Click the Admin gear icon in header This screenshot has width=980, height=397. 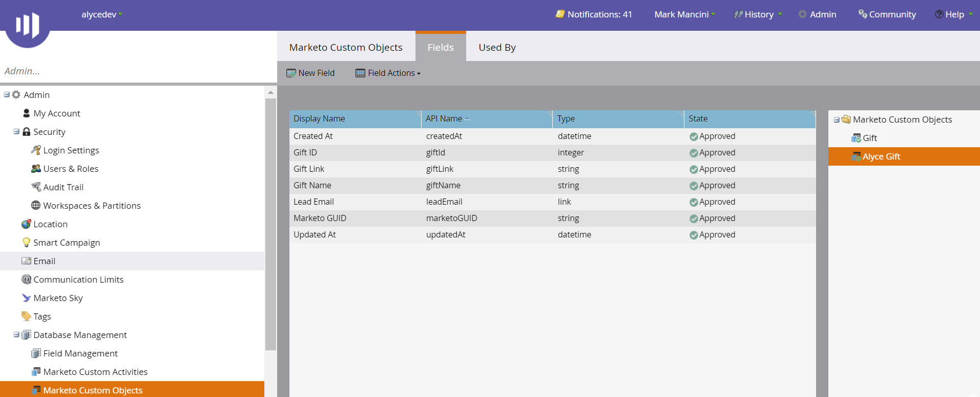pyautogui.click(x=802, y=14)
